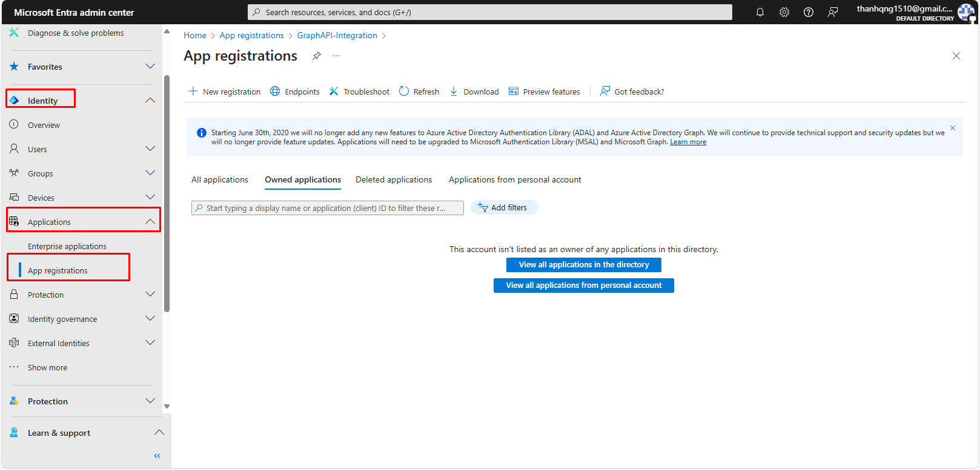Image resolution: width=980 pixels, height=471 pixels.
Task: Click the External Identities icon
Action: tap(14, 342)
